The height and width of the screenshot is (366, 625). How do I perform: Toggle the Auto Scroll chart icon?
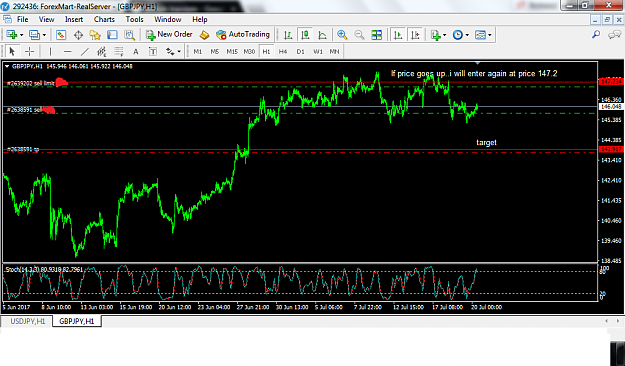click(x=398, y=35)
